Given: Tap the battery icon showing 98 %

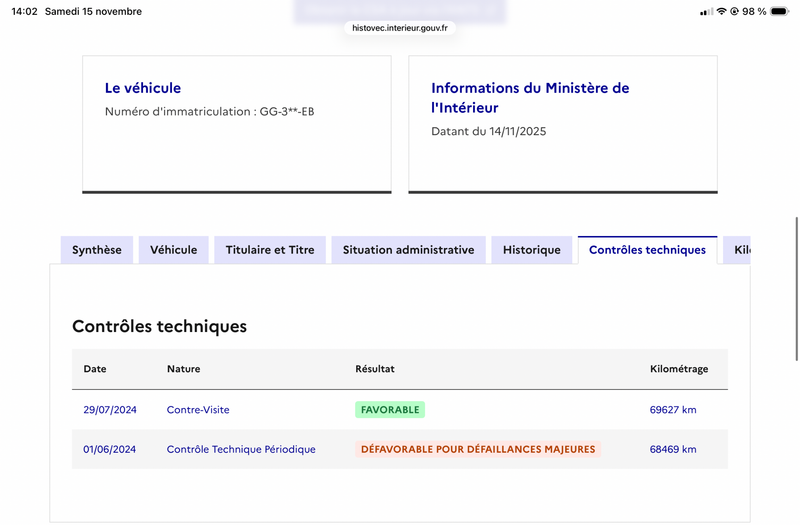Looking at the screenshot, I should click(x=781, y=12).
